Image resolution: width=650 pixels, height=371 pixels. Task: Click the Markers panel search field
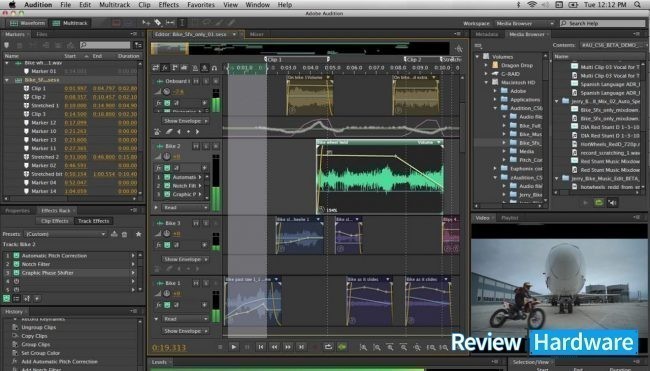pos(105,45)
